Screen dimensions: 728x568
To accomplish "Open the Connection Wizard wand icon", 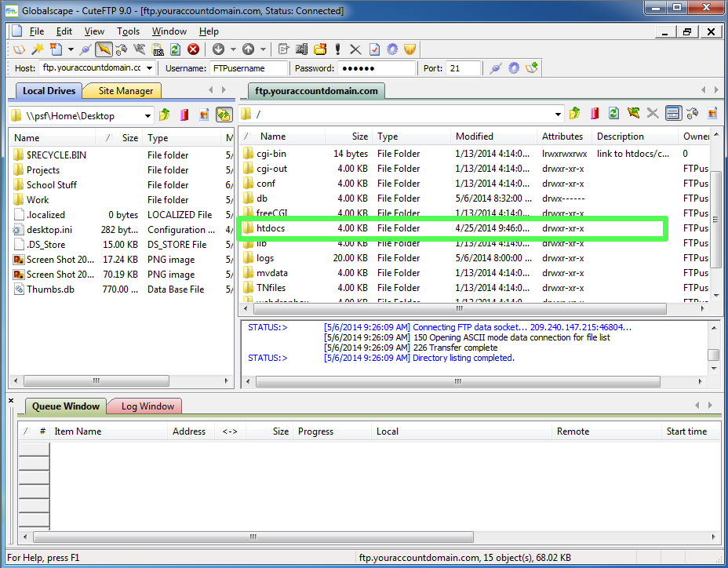I will point(38,49).
